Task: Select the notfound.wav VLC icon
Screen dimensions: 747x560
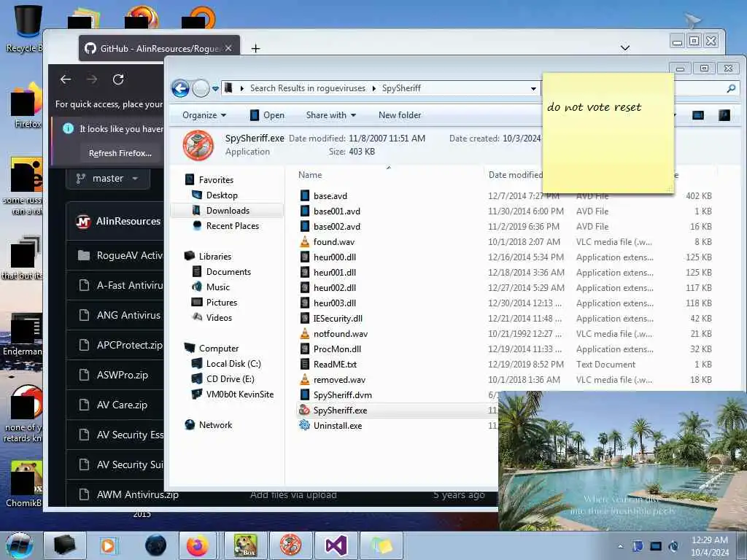Action: coord(305,333)
